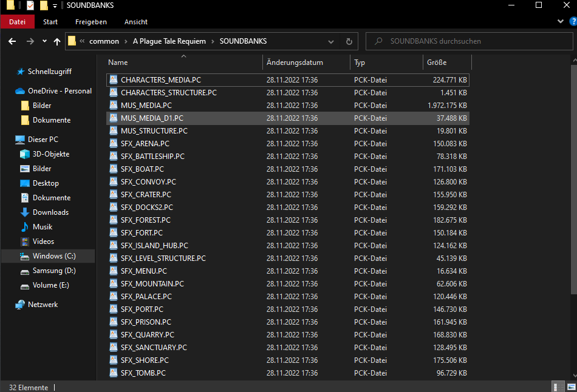Screen dimensions: 577x392
Task: Sort files by Typ column
Action: pyautogui.click(x=386, y=62)
